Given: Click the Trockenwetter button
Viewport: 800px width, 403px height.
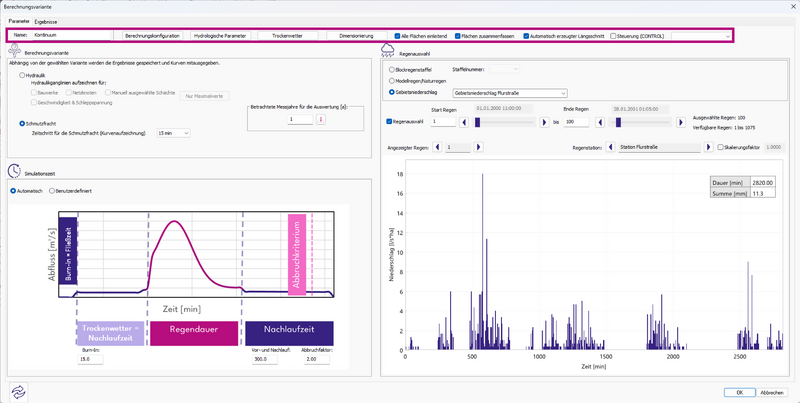Looking at the screenshot, I should (x=288, y=36).
